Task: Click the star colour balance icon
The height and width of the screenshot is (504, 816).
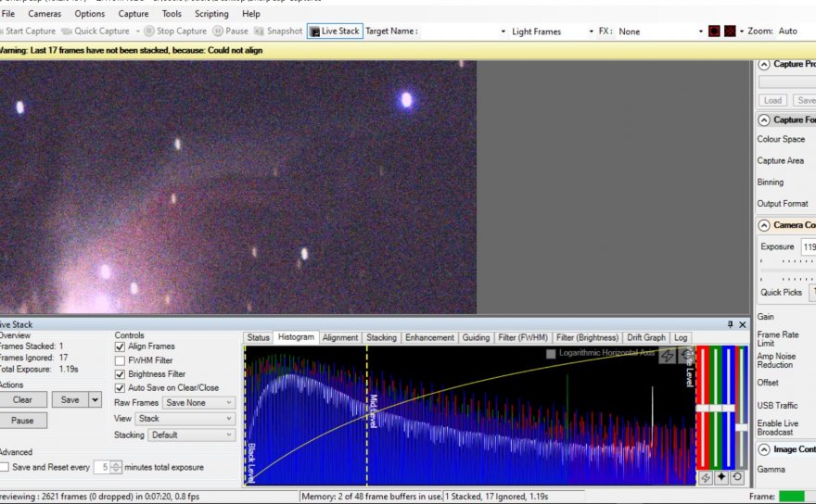Action: point(721,477)
